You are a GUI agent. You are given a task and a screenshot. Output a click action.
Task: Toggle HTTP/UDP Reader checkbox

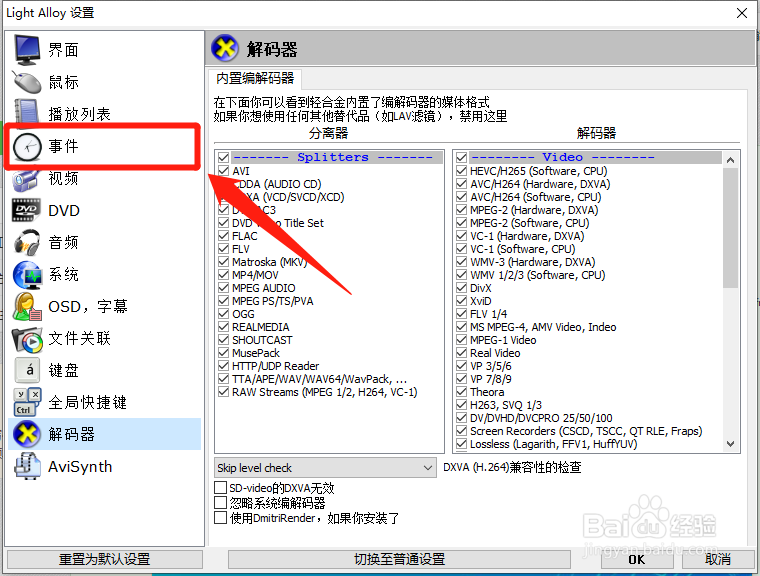point(223,366)
